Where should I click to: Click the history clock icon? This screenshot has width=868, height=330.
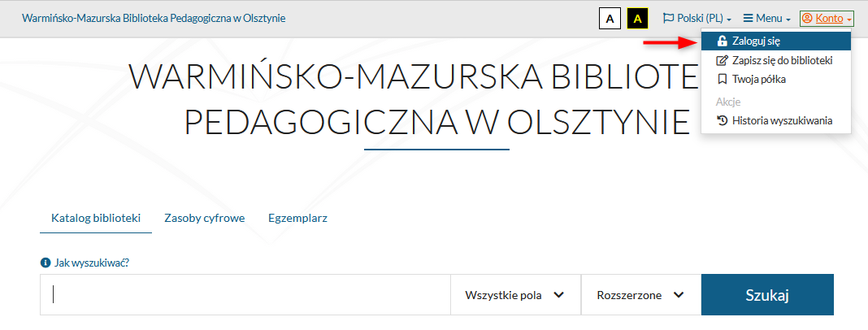[722, 121]
